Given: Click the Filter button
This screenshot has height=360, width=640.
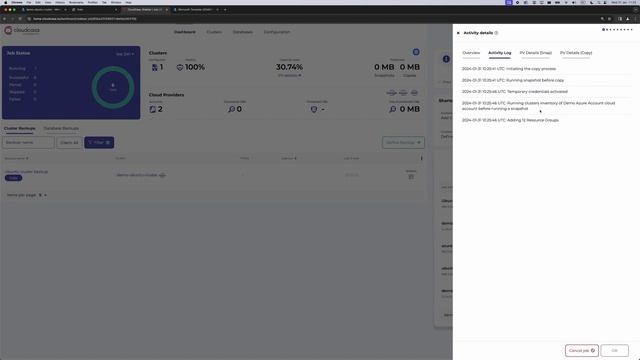Looking at the screenshot, I should pos(99,142).
